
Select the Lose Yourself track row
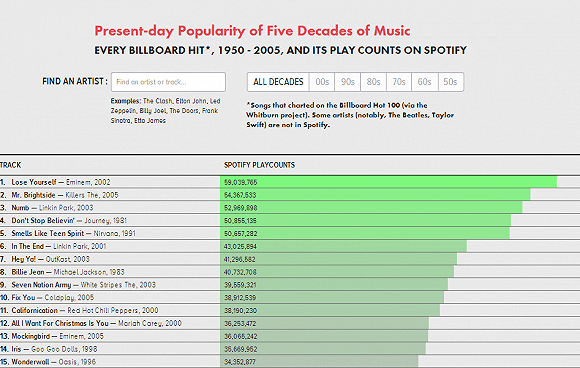tap(290, 182)
